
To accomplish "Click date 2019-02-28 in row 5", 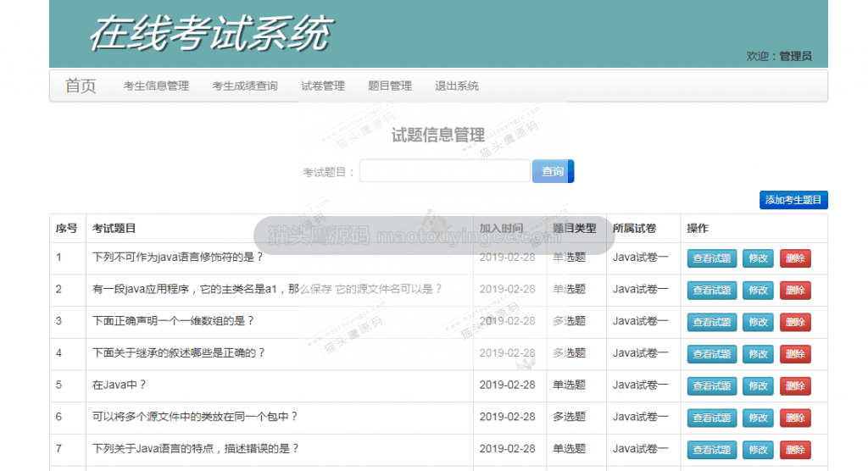I will (507, 385).
